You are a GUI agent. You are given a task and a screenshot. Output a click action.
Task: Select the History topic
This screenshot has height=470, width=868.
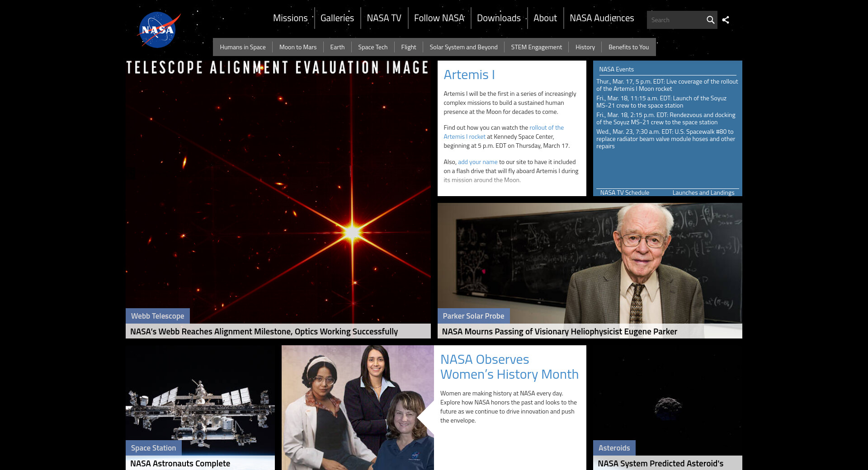(x=585, y=47)
